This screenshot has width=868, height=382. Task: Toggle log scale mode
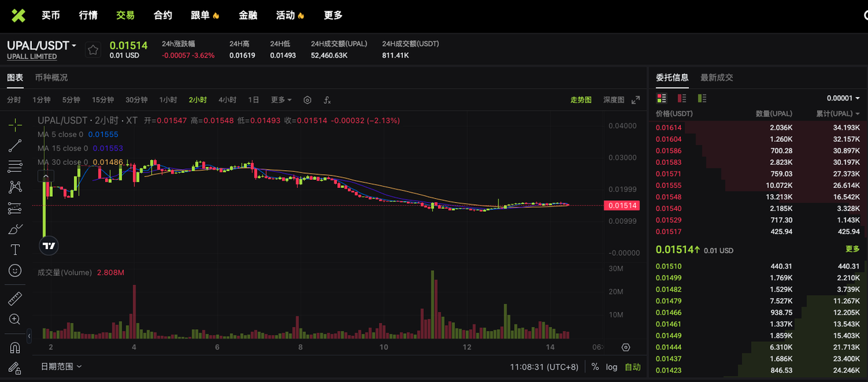click(612, 366)
